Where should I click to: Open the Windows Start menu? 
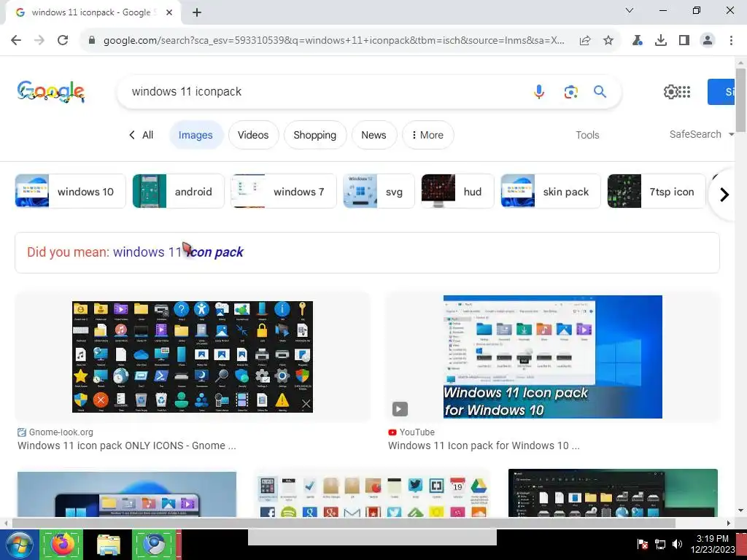[18, 545]
